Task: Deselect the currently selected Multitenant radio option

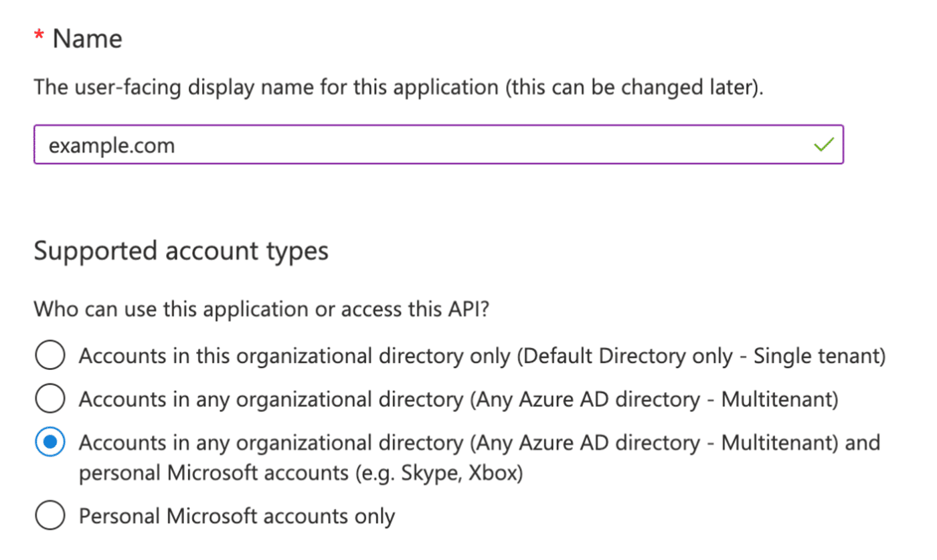Action: [x=50, y=442]
